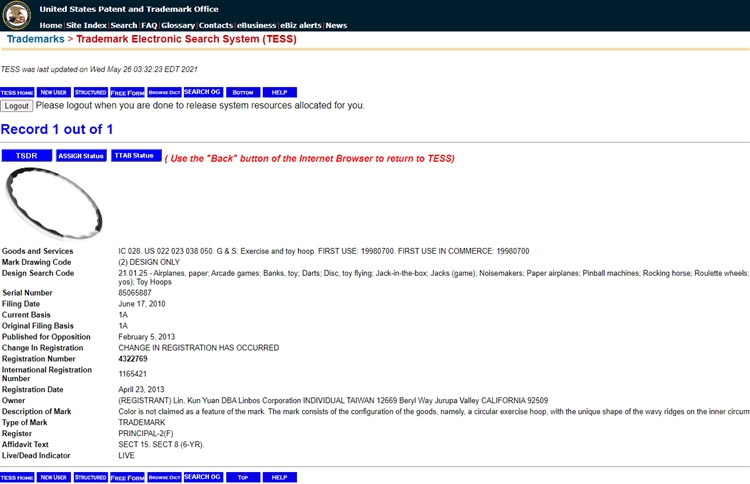Click bottom New User button
Screen dimensions: 750x484
click(54, 477)
